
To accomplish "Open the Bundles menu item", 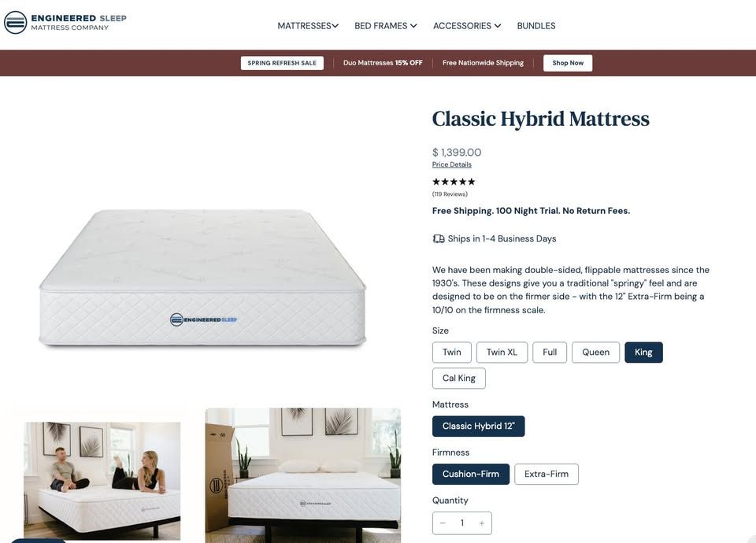I will [x=536, y=26].
